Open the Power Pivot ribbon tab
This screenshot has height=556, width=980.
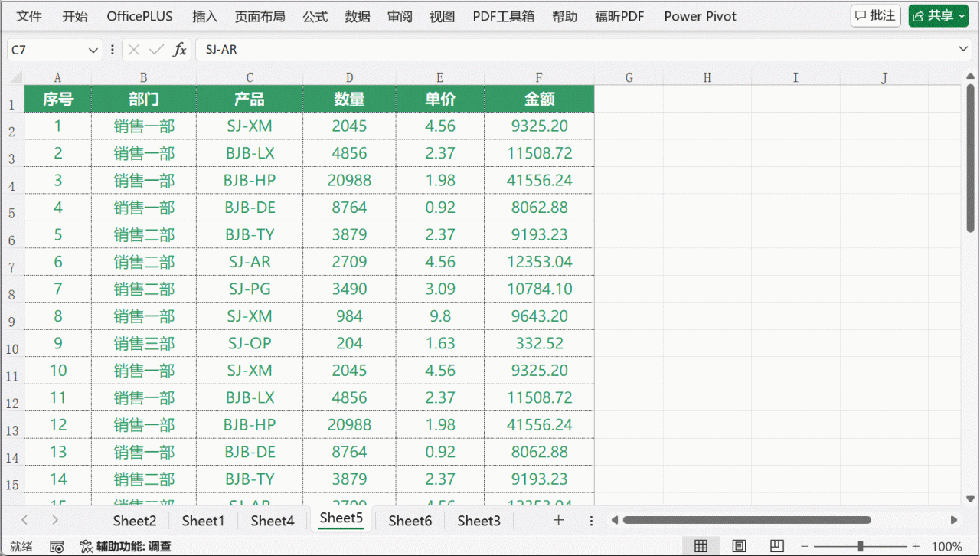point(700,16)
